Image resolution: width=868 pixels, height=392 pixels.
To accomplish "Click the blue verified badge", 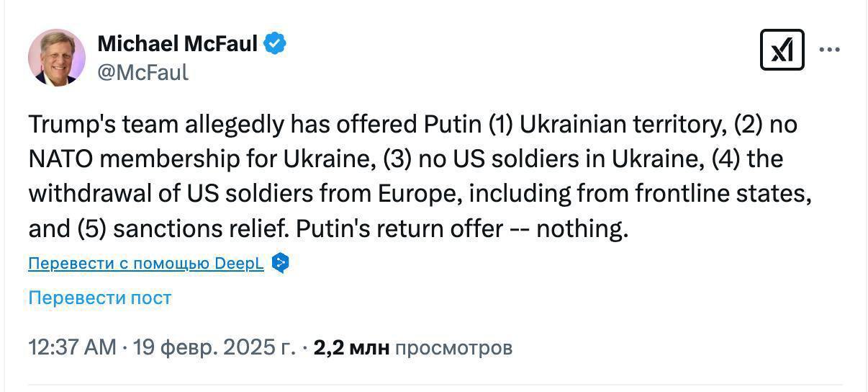I will [275, 44].
